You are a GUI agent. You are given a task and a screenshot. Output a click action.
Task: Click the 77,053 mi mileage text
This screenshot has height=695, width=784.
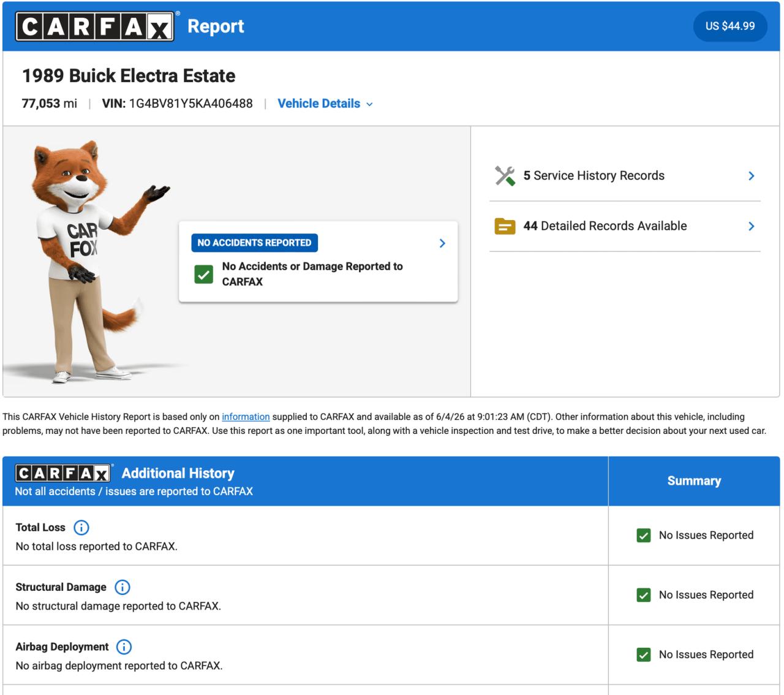pyautogui.click(x=50, y=104)
